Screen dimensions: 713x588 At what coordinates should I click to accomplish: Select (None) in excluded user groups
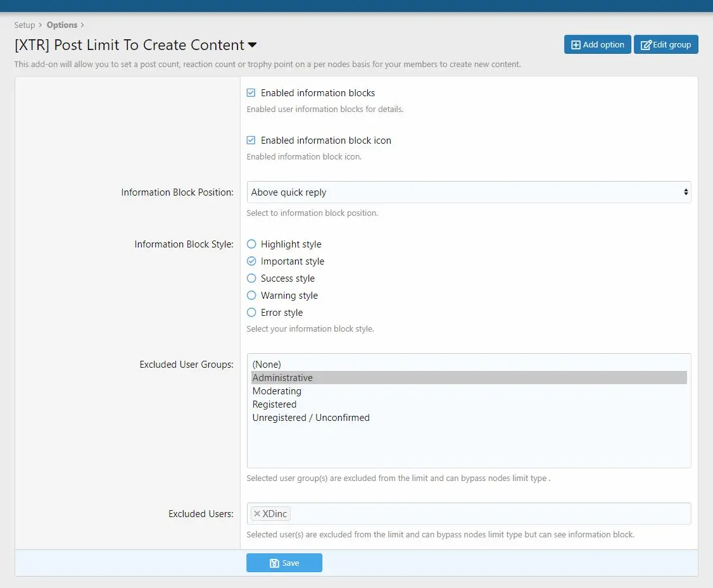(469, 365)
